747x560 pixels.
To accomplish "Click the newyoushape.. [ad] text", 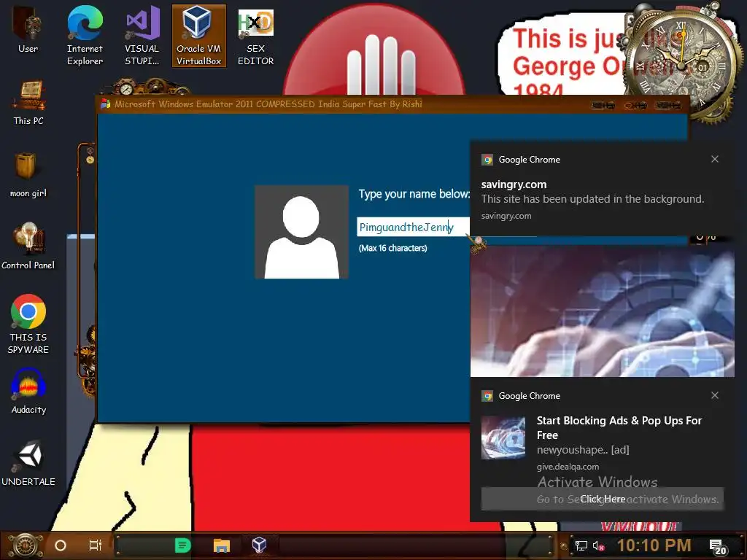I will point(583,450).
